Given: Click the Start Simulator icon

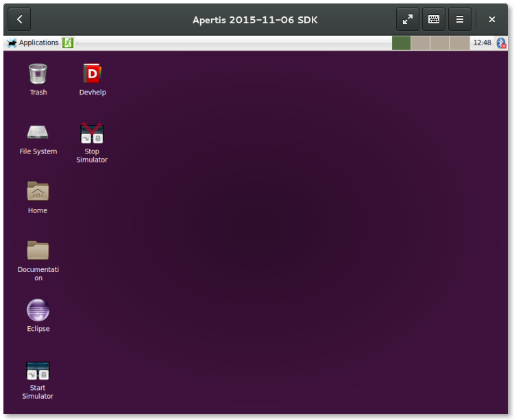Looking at the screenshot, I should click(x=38, y=371).
